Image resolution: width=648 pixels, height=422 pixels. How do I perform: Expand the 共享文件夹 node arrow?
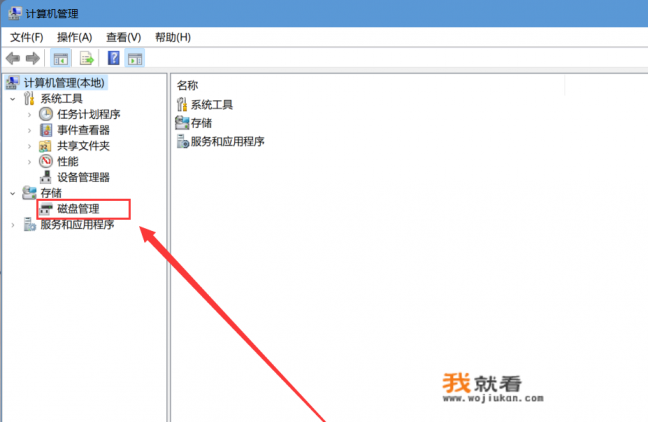pyautogui.click(x=30, y=146)
